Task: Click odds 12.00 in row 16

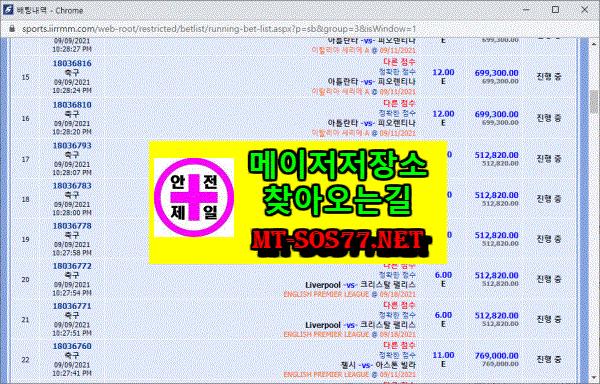Action: coord(443,114)
